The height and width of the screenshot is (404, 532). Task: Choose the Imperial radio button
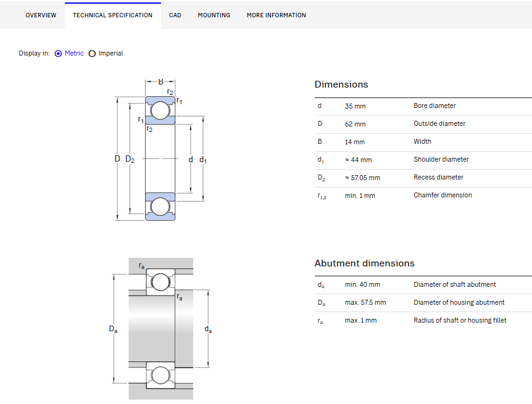pyautogui.click(x=92, y=54)
